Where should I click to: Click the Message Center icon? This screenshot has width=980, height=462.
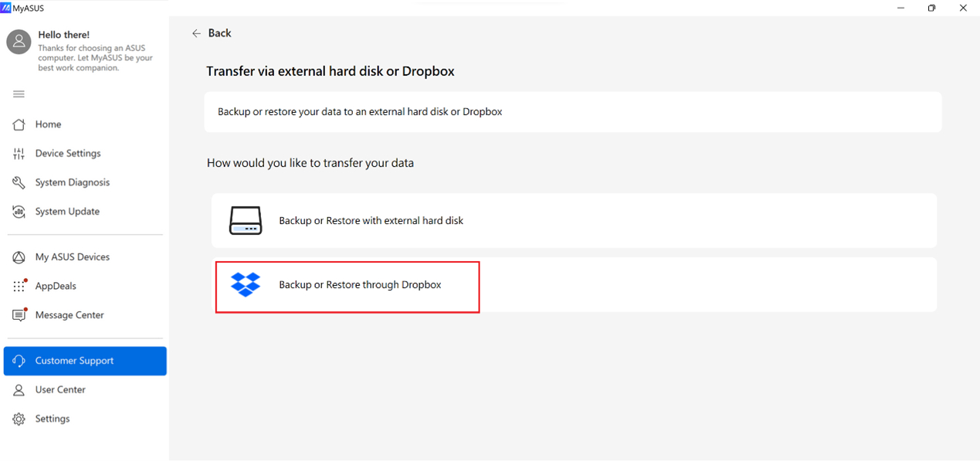(x=19, y=315)
